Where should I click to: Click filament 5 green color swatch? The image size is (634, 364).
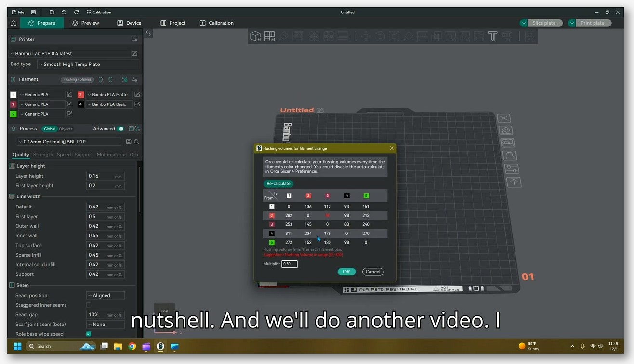click(x=13, y=114)
